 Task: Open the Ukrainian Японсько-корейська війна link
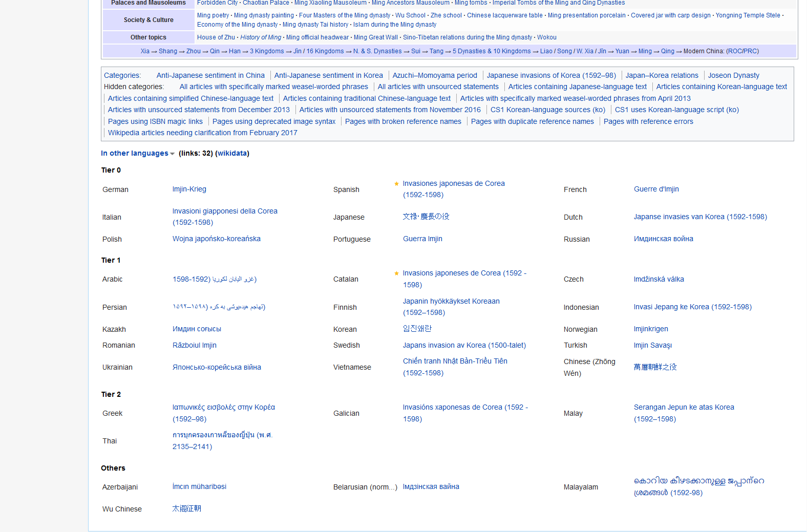(217, 367)
